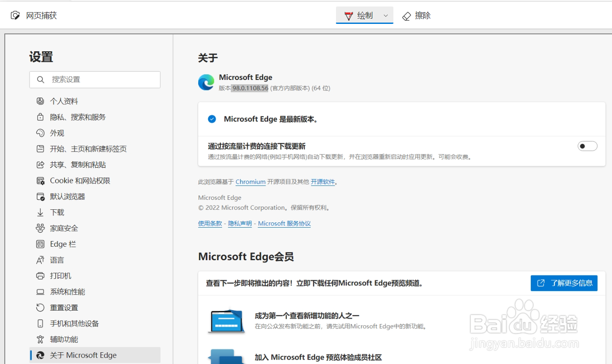This screenshot has height=364, width=612.
Task: Select 关于 Microsoft Edge in sidebar
Action: [95, 355]
